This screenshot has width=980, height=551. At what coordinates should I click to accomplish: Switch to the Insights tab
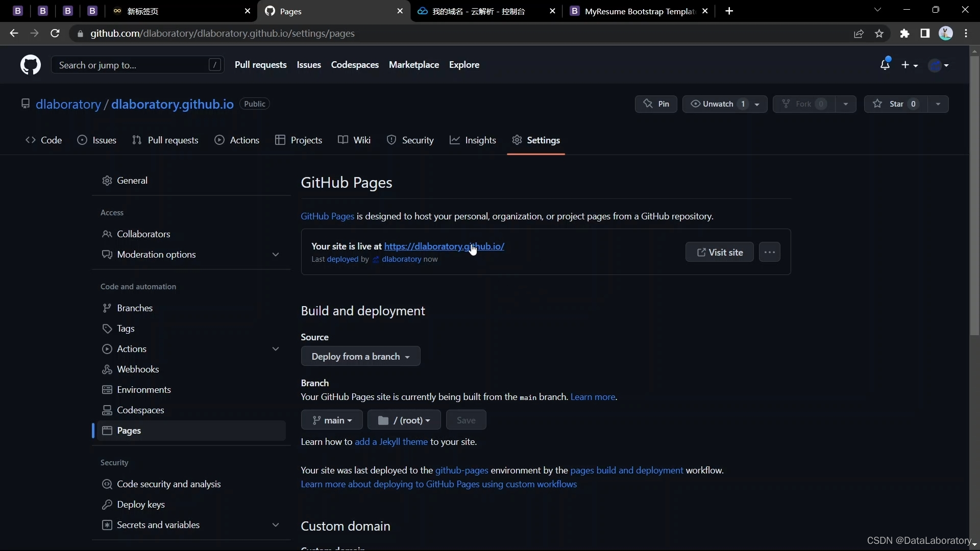pos(473,140)
